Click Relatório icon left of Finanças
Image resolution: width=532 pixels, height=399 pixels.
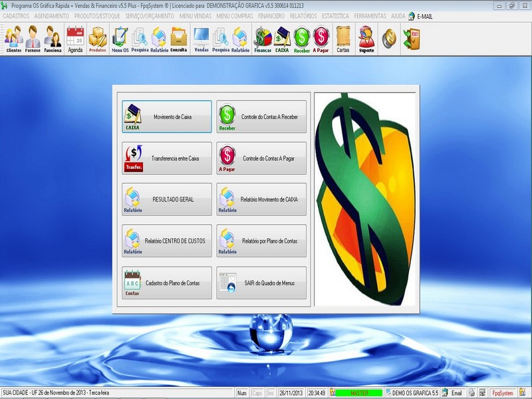pyautogui.click(x=240, y=39)
